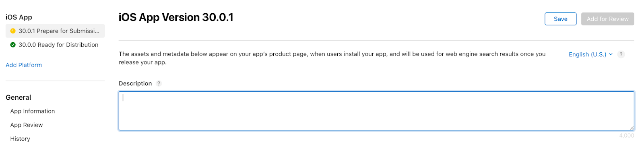The image size is (644, 146).
Task: Click the iOS App Version 30.0.1 heading
Action: (176, 17)
